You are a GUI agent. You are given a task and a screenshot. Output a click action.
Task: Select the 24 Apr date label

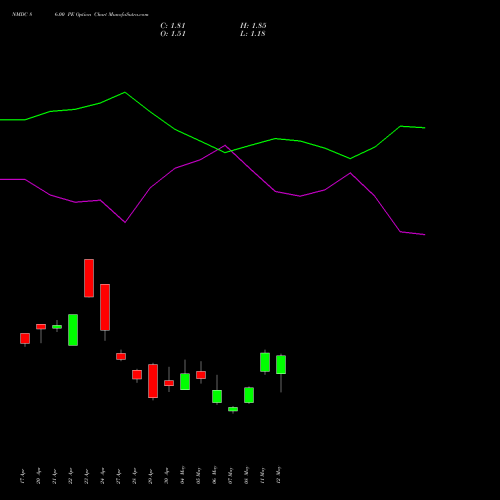(x=103, y=476)
